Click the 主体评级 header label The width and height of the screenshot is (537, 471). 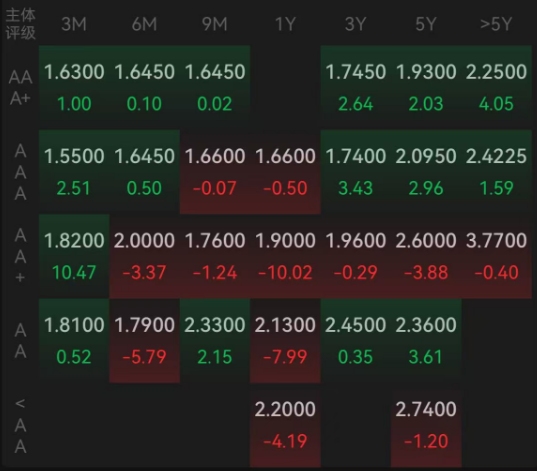(21, 24)
